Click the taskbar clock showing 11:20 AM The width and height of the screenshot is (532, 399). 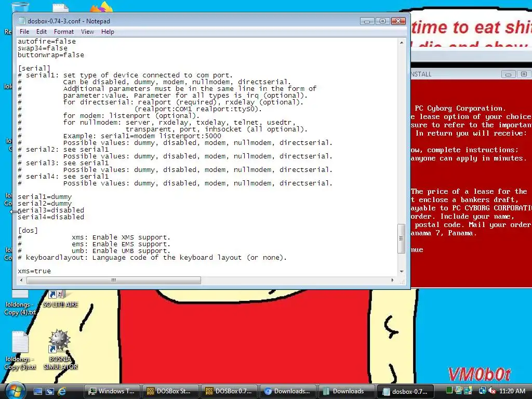[512, 391]
